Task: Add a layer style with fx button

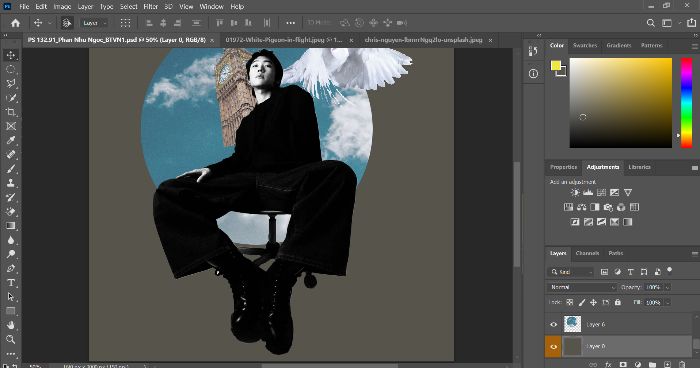Action: tap(608, 364)
